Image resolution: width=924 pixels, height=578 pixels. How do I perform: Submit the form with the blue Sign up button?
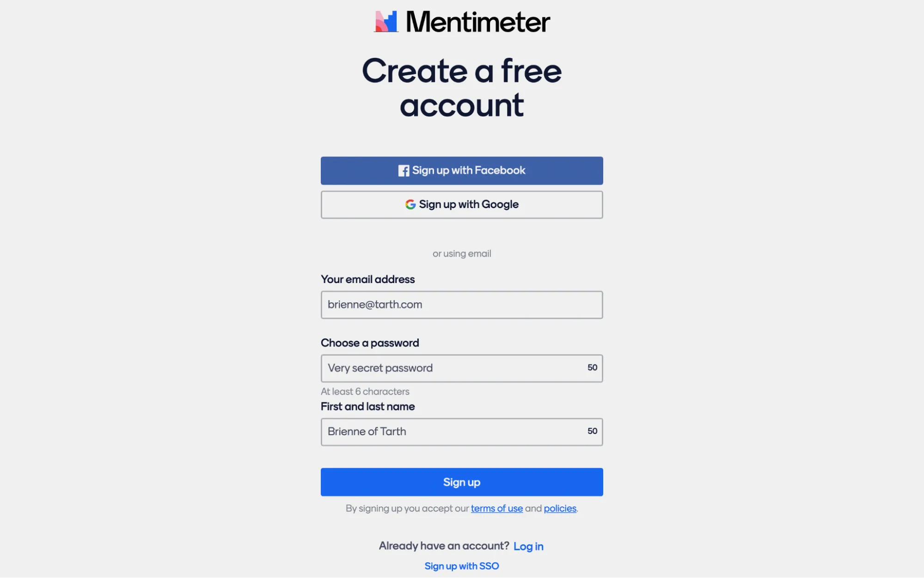(x=461, y=482)
